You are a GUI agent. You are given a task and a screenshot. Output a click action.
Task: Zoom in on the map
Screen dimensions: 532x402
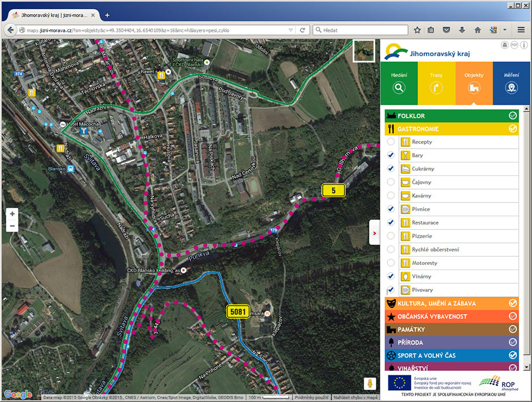pos(12,214)
